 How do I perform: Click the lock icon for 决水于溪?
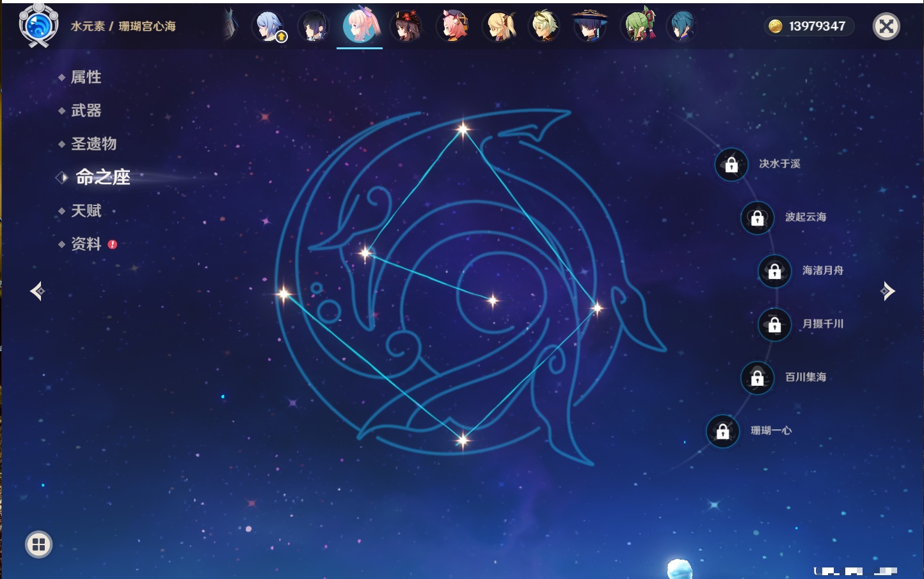731,164
